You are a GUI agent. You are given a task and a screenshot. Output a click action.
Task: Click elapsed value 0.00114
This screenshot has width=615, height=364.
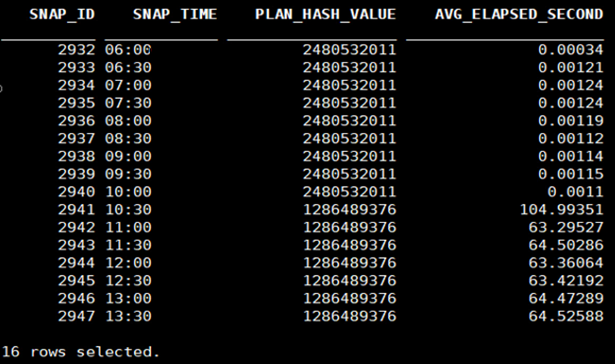[571, 156]
